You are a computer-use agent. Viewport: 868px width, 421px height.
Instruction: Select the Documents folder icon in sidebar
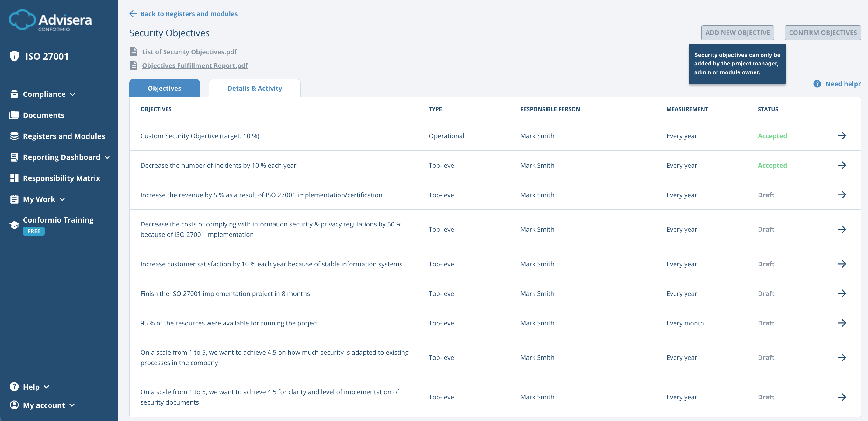[x=14, y=115]
